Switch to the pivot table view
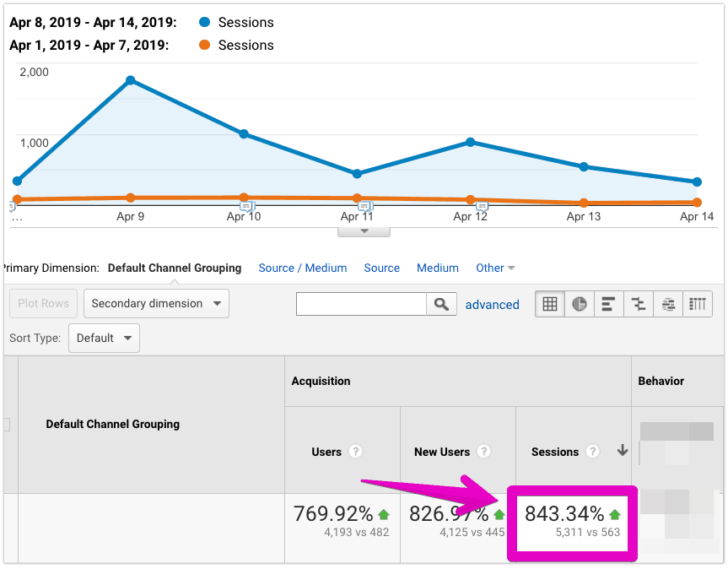This screenshot has height=569, width=728. 698,304
